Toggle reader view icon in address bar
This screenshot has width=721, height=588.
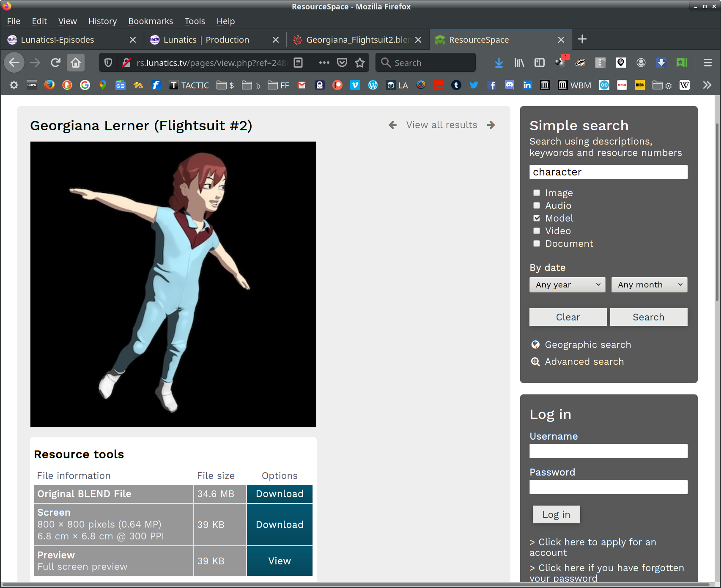298,63
